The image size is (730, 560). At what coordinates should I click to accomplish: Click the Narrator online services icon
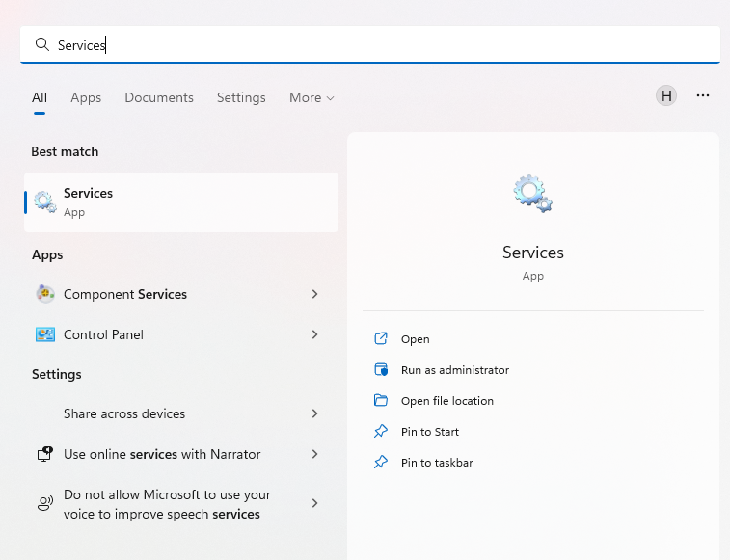pos(45,454)
